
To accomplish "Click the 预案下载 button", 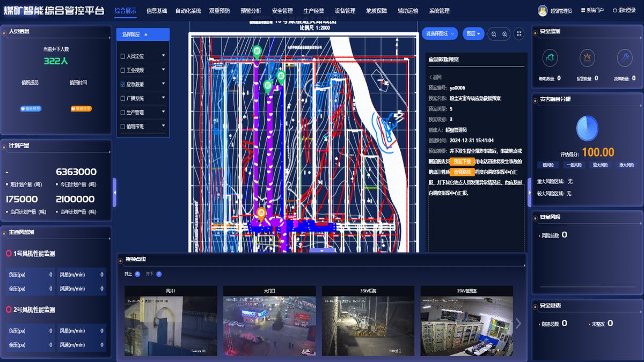I will pos(462,161).
